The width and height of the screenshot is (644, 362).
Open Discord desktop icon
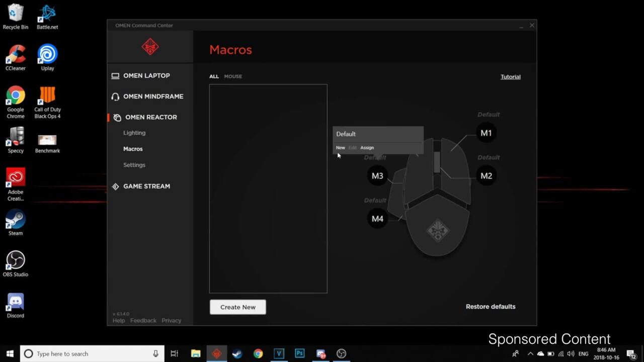(x=16, y=305)
